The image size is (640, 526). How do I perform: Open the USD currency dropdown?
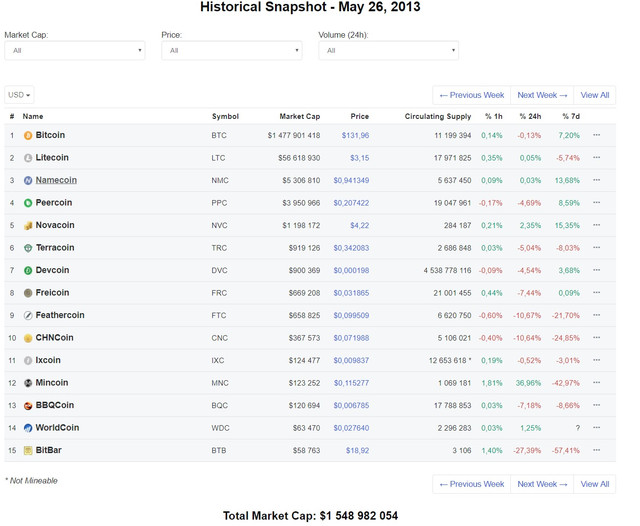pyautogui.click(x=19, y=95)
